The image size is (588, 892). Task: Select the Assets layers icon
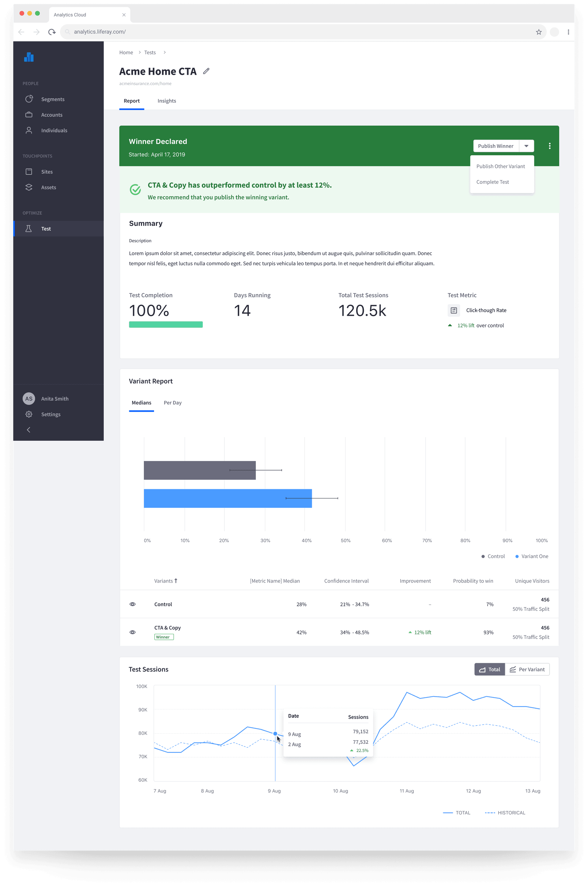click(x=29, y=187)
